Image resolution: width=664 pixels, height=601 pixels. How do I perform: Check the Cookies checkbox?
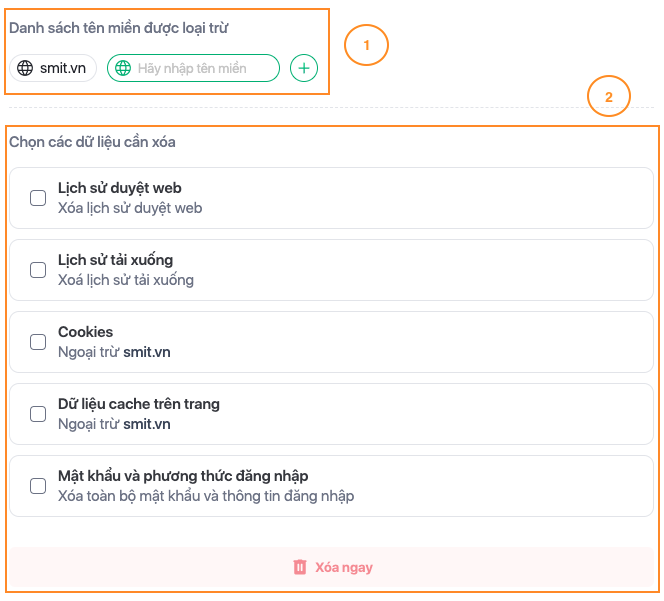(x=38, y=342)
